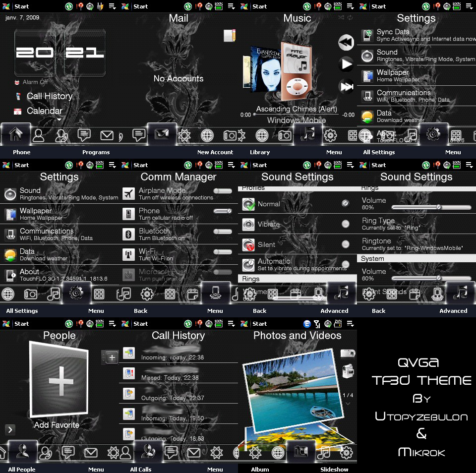
Task: Select internet globe tab on Mail screen
Action: coord(207,135)
